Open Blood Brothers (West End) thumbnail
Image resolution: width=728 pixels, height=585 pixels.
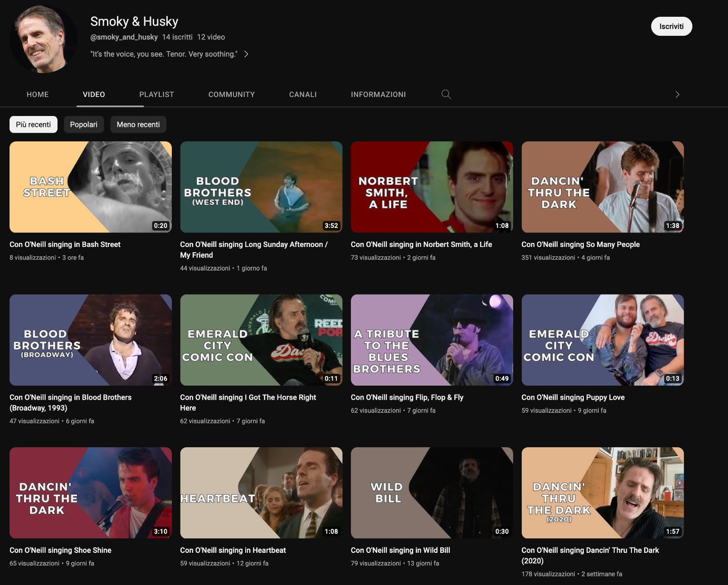(261, 187)
